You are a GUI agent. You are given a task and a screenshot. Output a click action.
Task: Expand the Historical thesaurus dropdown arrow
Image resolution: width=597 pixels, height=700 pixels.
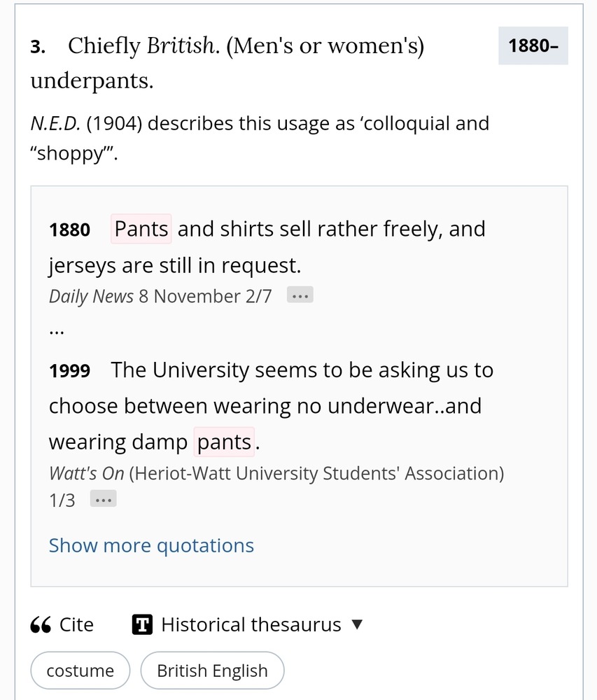357,624
